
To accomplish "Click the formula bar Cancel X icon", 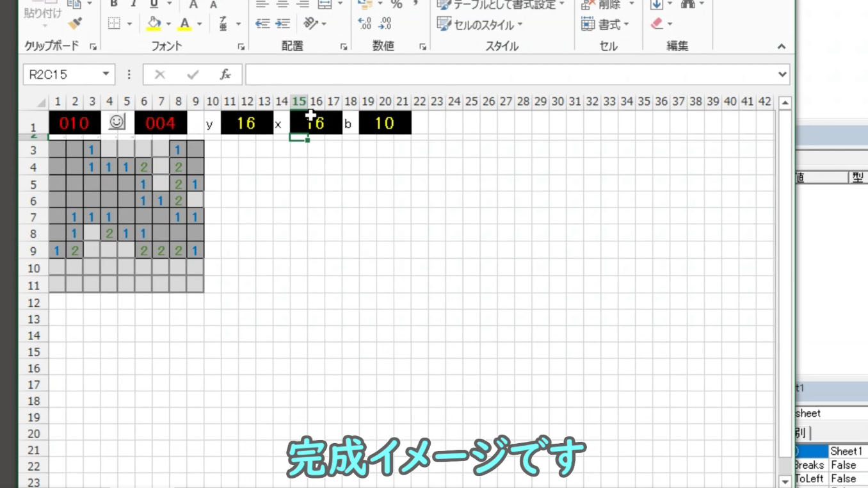I will click(x=160, y=75).
